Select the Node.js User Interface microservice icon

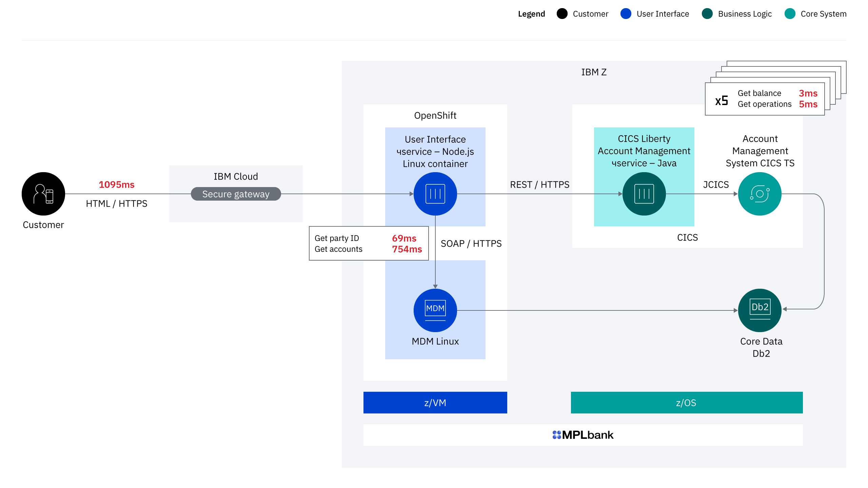coord(435,194)
